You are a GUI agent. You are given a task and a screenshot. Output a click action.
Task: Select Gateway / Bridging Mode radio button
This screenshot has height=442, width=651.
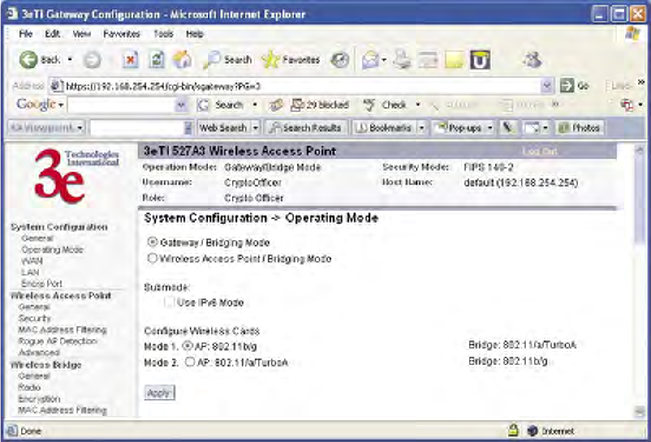(152, 242)
